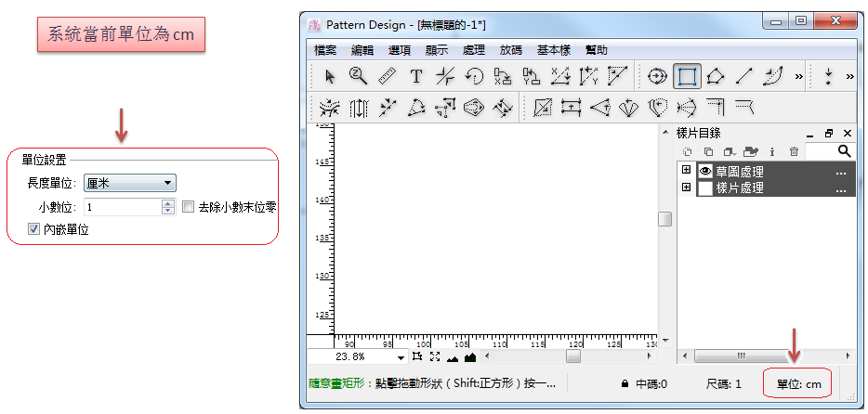Select the straight line tool

[743, 76]
